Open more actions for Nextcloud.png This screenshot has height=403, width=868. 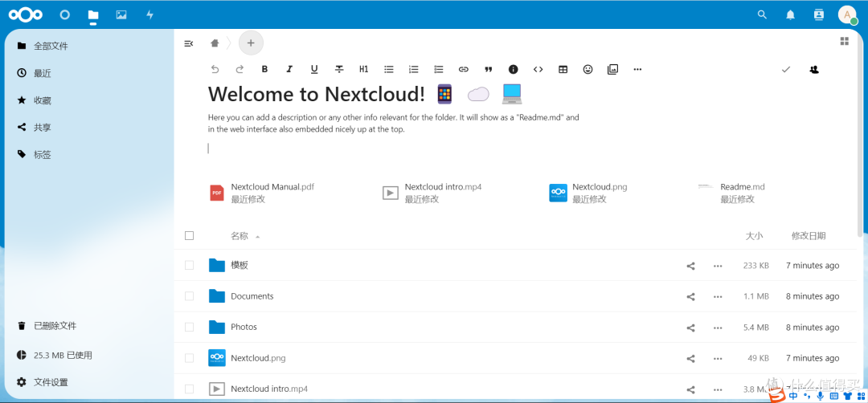718,359
